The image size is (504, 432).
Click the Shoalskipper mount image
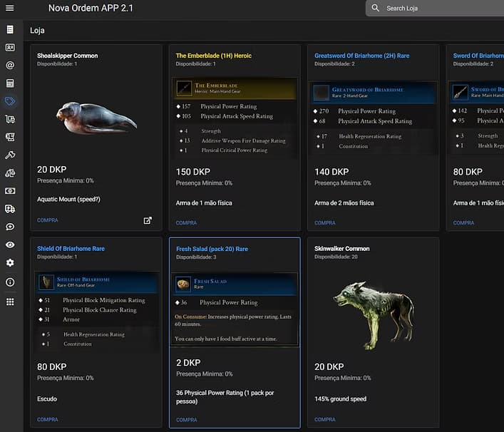(x=96, y=118)
